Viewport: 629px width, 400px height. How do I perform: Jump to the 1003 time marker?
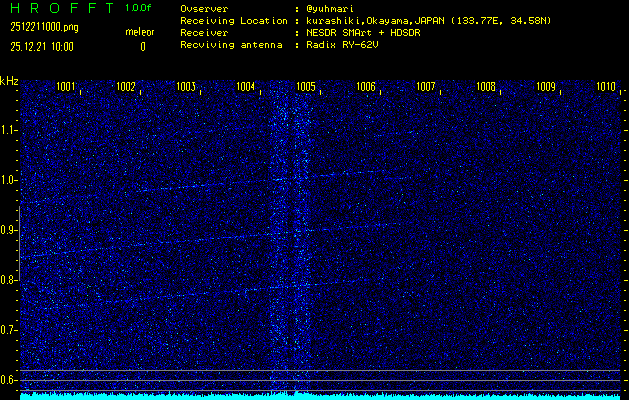coord(186,87)
